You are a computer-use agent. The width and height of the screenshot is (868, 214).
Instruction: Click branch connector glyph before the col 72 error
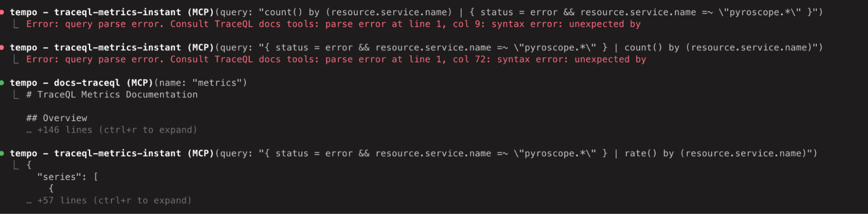[x=16, y=59]
